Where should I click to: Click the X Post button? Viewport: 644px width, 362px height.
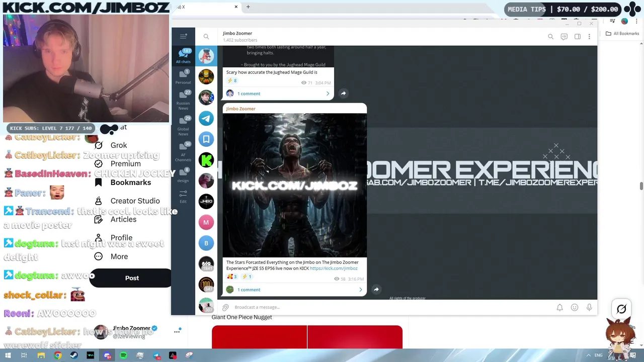click(131, 278)
